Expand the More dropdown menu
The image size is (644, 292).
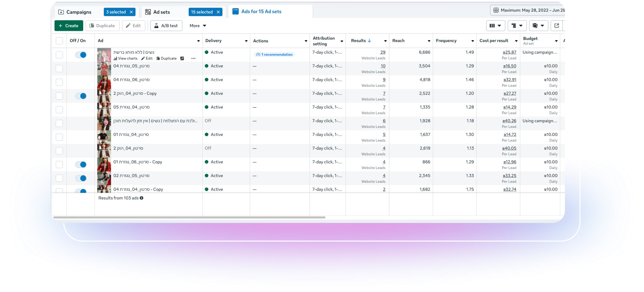[198, 26]
